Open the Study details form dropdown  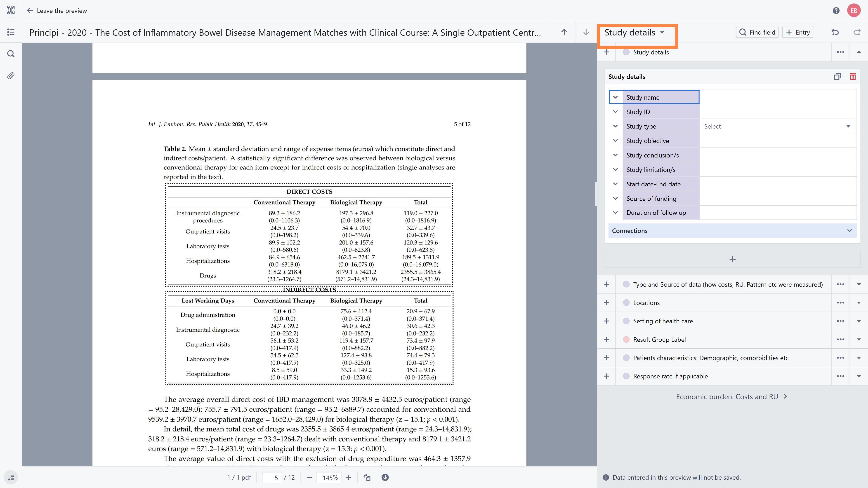pos(634,32)
